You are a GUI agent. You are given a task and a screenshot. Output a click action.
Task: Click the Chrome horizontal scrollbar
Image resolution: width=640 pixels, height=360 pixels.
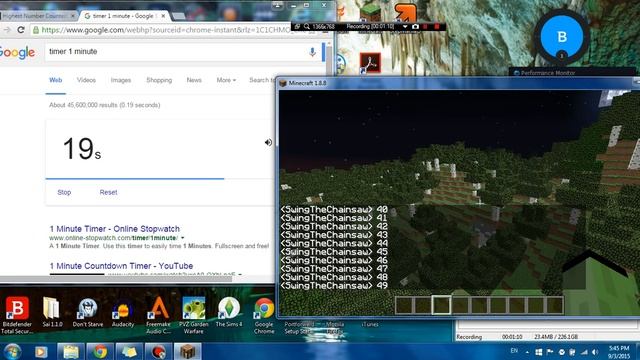point(116,279)
